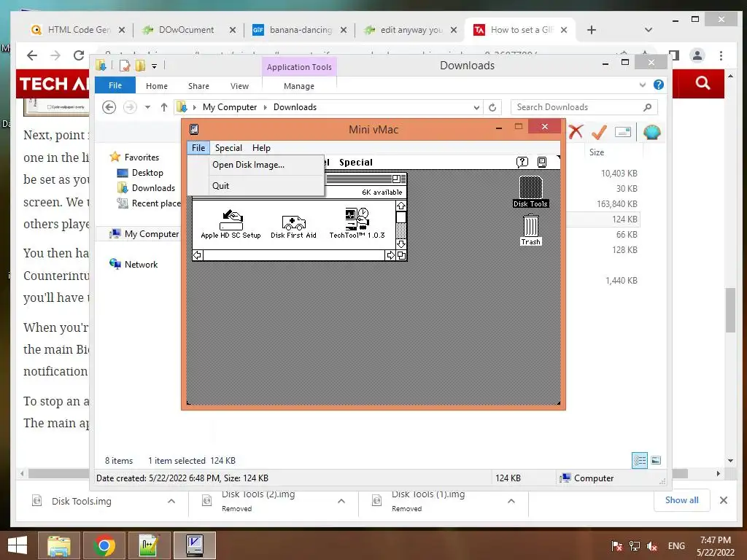Click the Mac window scroll down arrow
Screen dimensions: 747x560
[x=401, y=244]
